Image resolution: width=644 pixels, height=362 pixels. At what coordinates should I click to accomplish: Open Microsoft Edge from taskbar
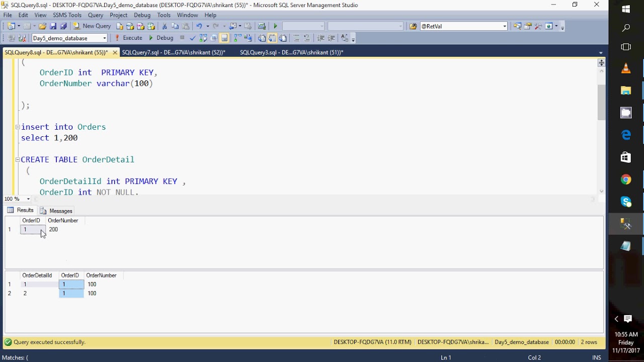point(626,135)
